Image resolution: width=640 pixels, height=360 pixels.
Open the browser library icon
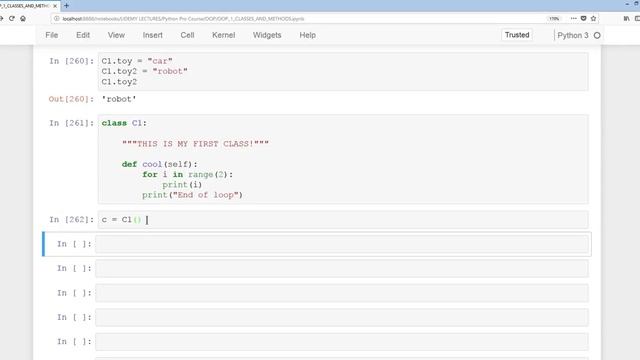tap(627, 18)
